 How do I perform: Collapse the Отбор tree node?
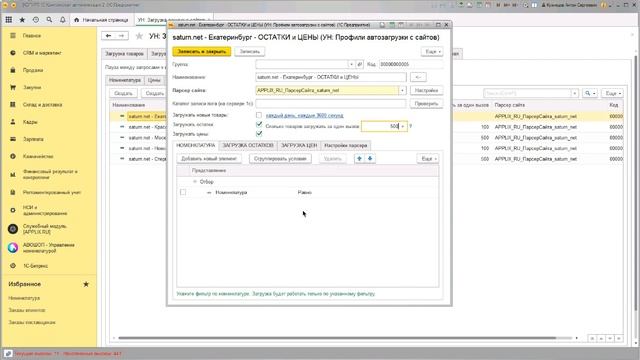coord(195,182)
